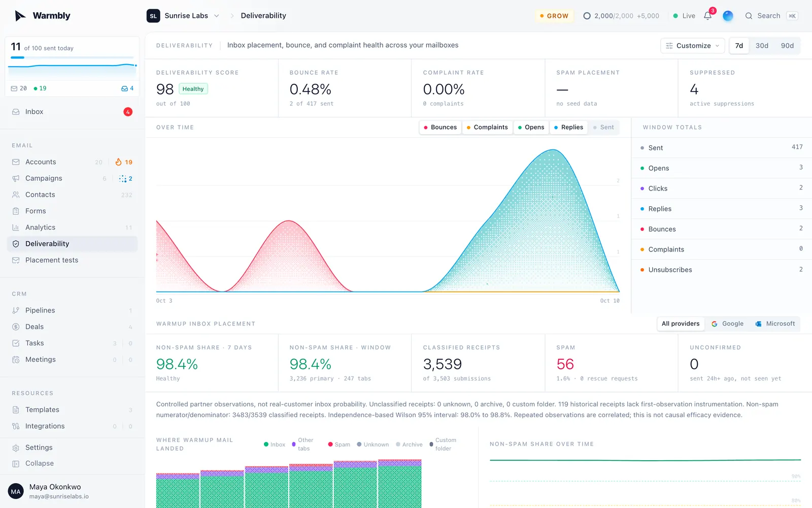
Task: Click the daily send progress bar
Action: click(72, 57)
